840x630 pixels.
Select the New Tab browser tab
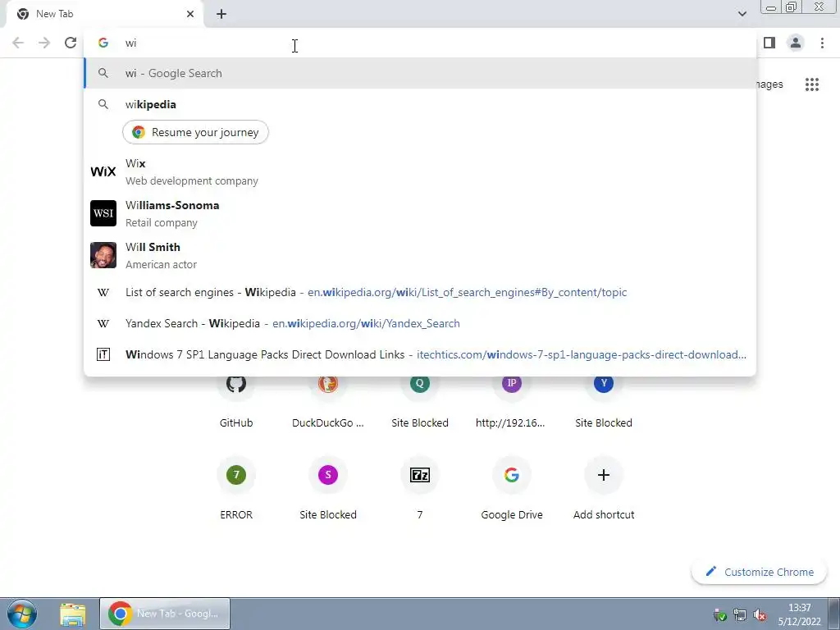(105, 14)
